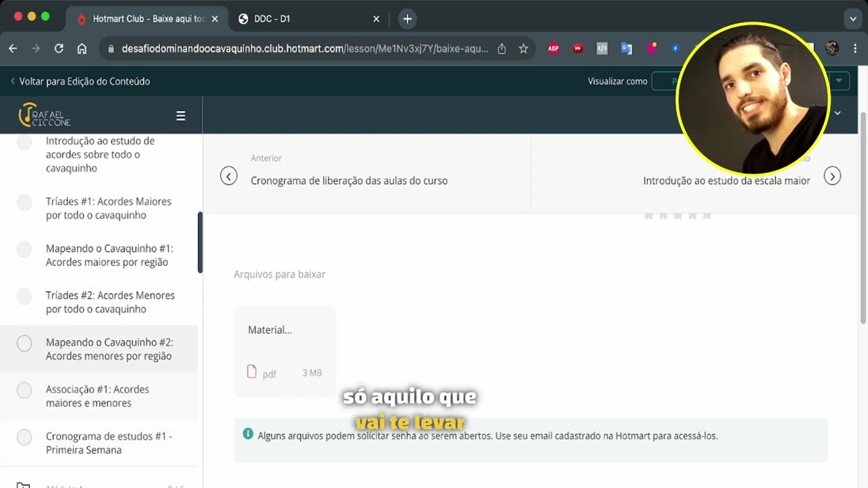Mark 'Associação #1' lesson complete

[x=24, y=390]
